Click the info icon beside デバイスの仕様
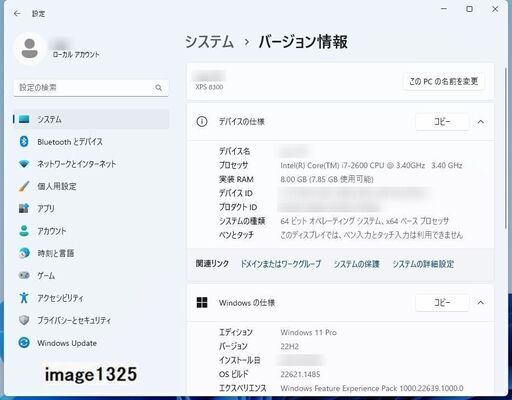This screenshot has height=400, width=512. pyautogui.click(x=202, y=122)
